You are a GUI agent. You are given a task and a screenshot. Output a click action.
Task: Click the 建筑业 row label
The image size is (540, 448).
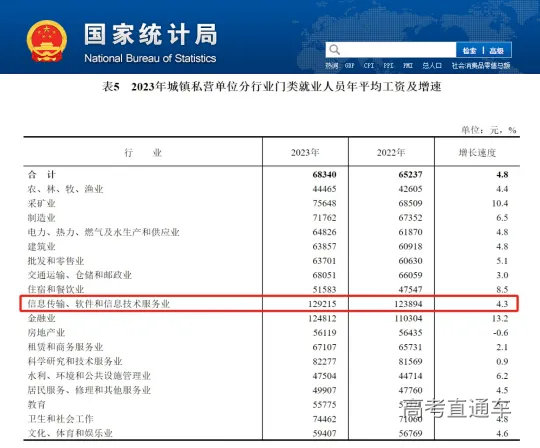point(42,246)
